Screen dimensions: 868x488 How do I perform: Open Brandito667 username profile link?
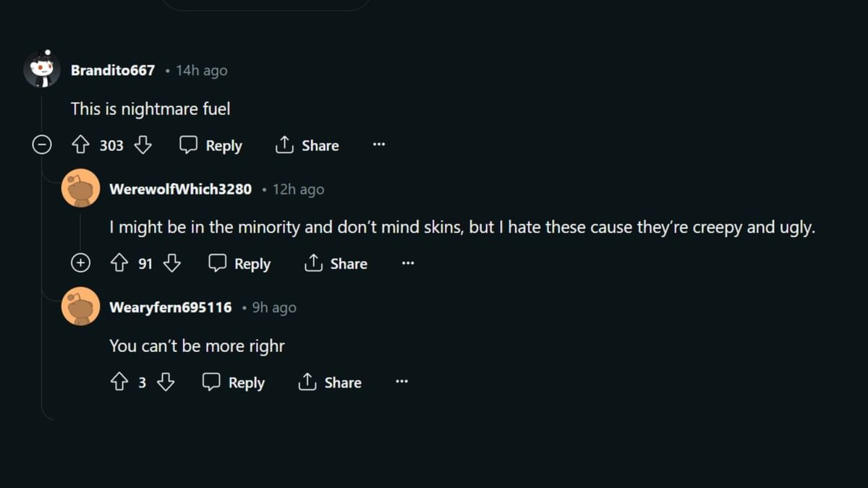(x=112, y=70)
